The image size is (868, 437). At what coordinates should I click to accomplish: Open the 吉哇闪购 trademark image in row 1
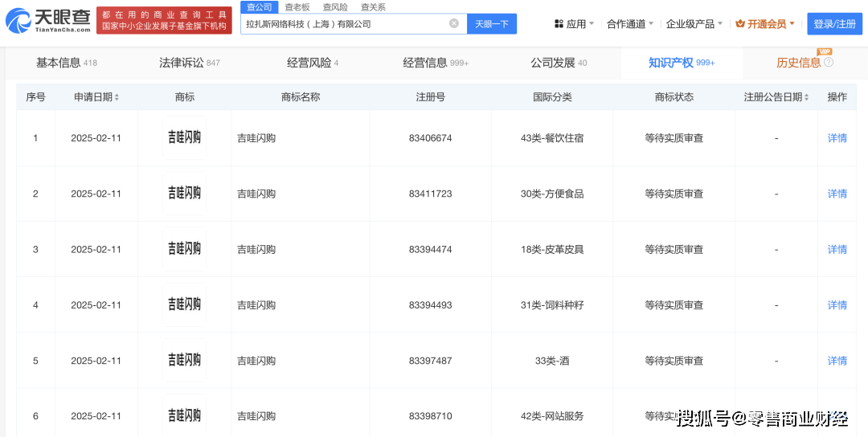tap(184, 137)
